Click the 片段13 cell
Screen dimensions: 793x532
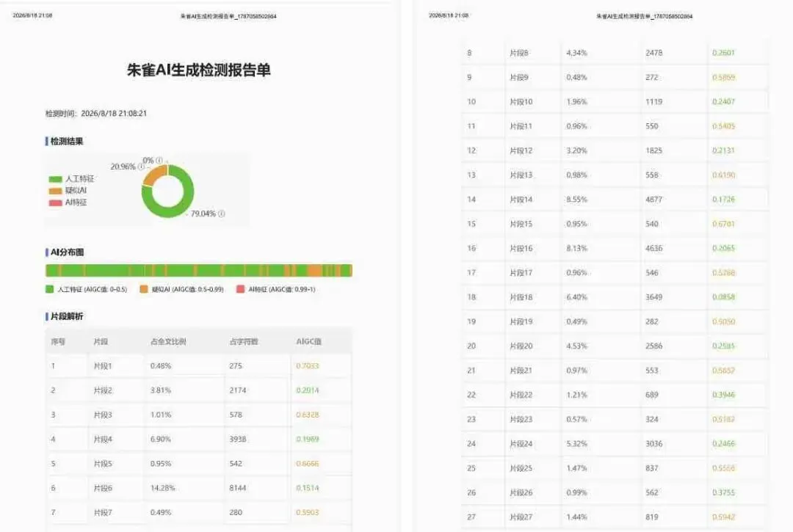(521, 175)
